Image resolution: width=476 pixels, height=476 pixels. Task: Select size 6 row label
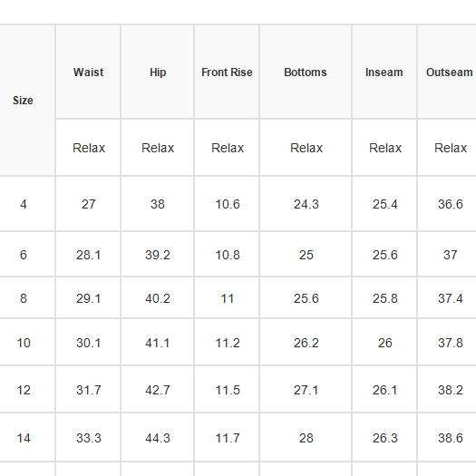tap(24, 255)
